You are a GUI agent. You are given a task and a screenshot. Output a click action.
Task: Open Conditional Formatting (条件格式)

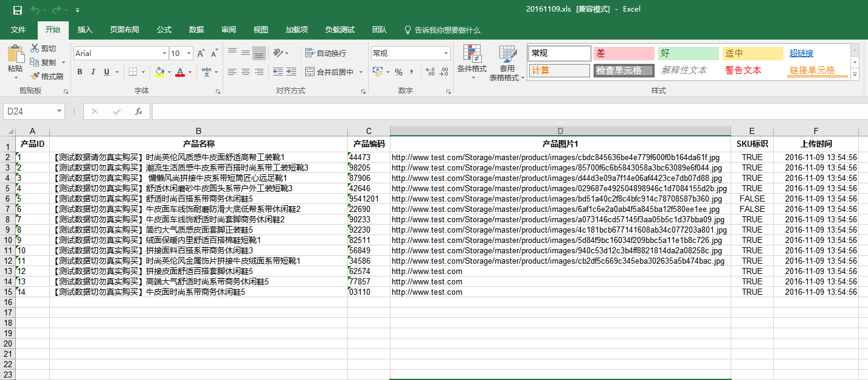point(472,62)
